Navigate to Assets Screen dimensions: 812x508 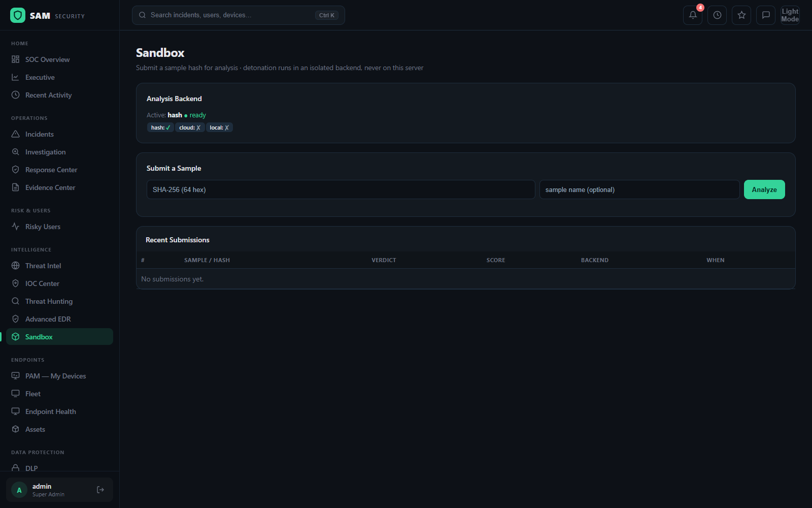[x=59, y=429]
